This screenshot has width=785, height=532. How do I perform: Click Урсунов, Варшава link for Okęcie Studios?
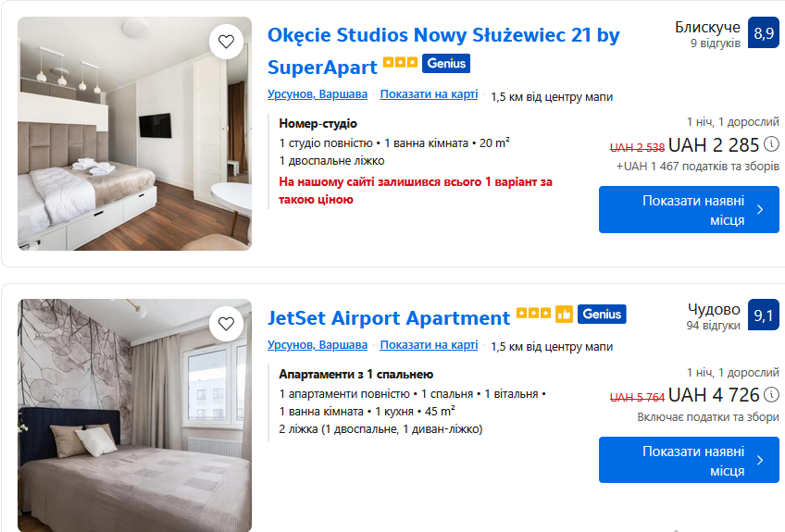click(318, 94)
